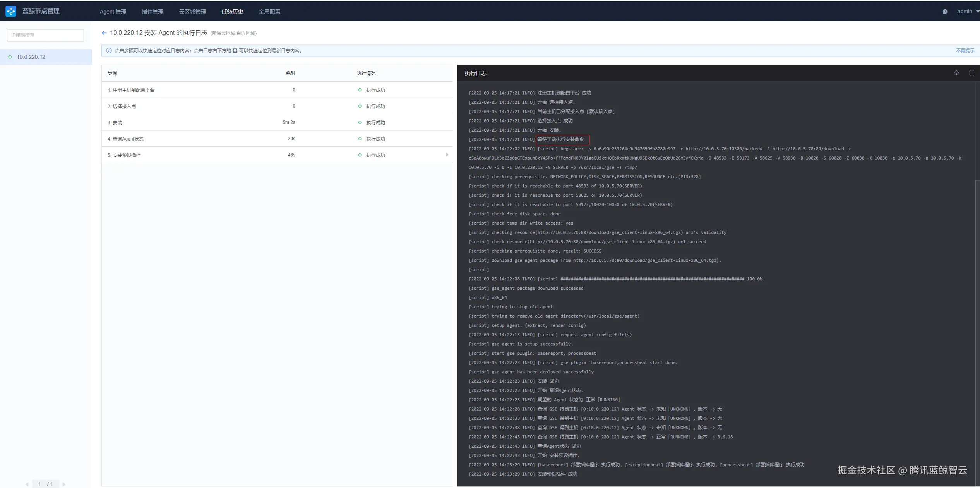Open 全局配置 menu item
This screenshot has width=980, height=488.
(x=269, y=12)
